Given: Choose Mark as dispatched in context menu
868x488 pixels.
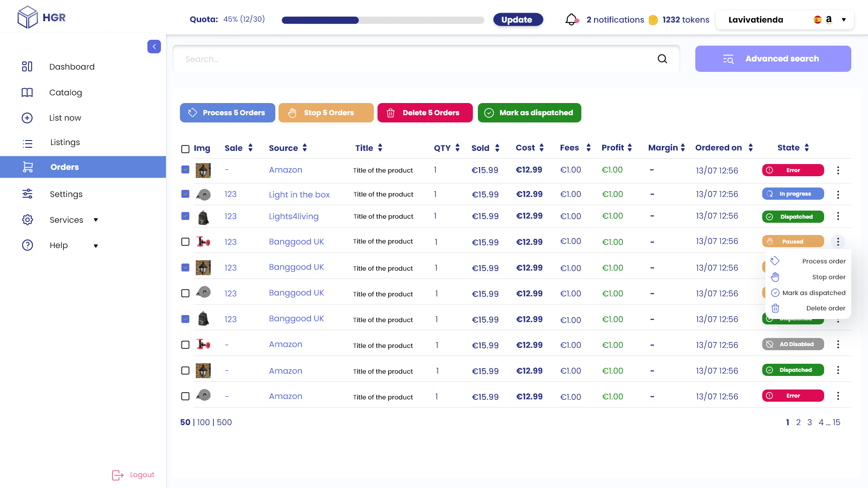Looking at the screenshot, I should tap(813, 293).
